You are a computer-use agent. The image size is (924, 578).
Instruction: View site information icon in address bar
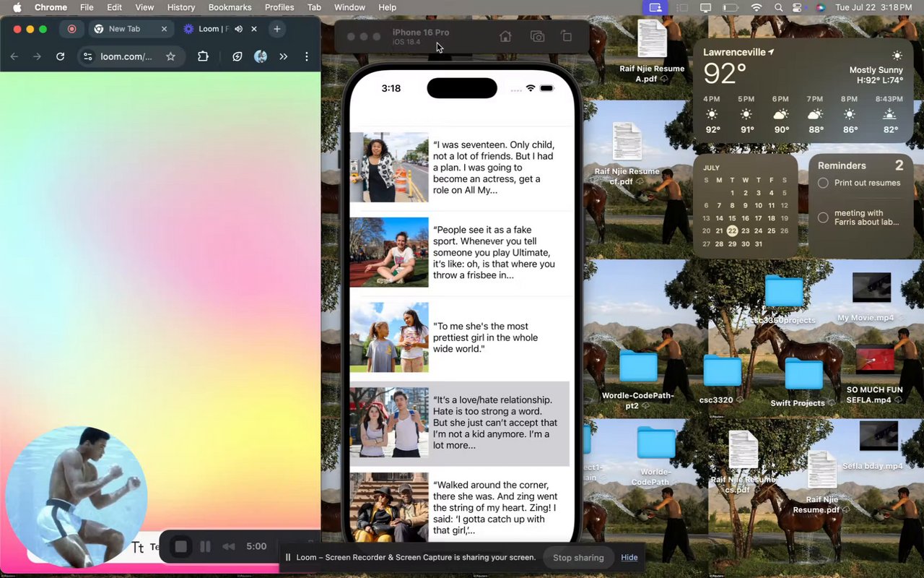88,56
